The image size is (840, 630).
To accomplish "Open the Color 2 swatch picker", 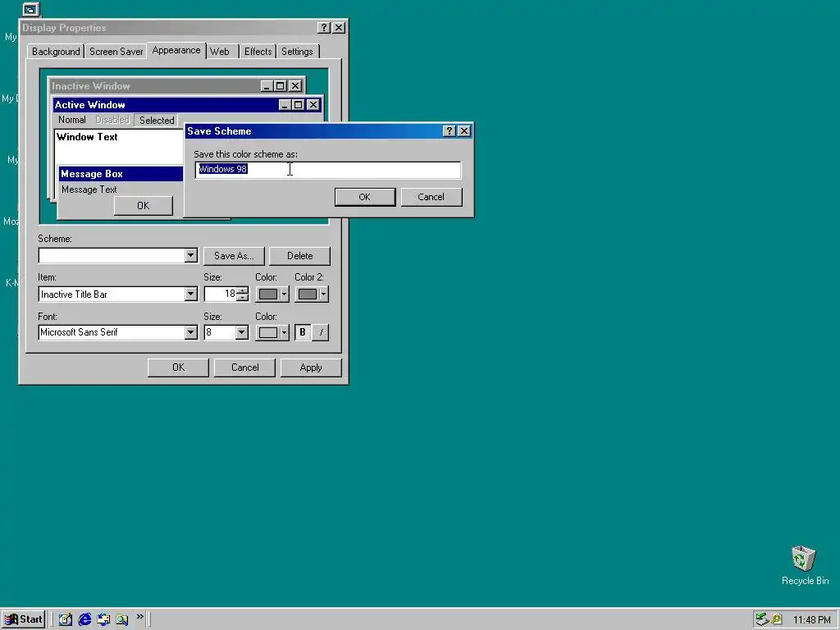I will [x=311, y=294].
